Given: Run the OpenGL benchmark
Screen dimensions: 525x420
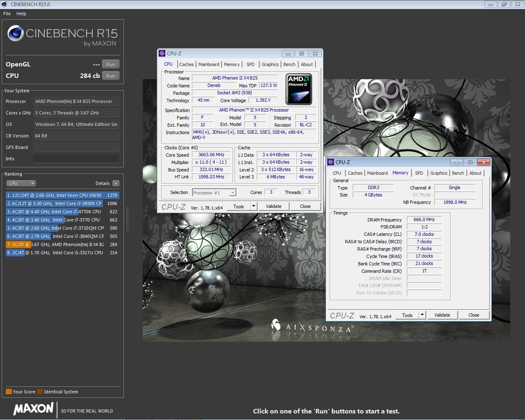Looking at the screenshot, I should pos(111,64).
